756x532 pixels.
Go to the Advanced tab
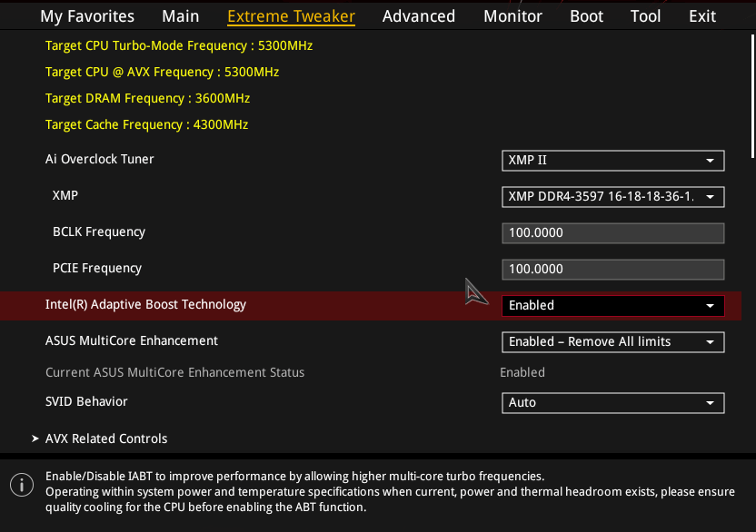tap(419, 16)
